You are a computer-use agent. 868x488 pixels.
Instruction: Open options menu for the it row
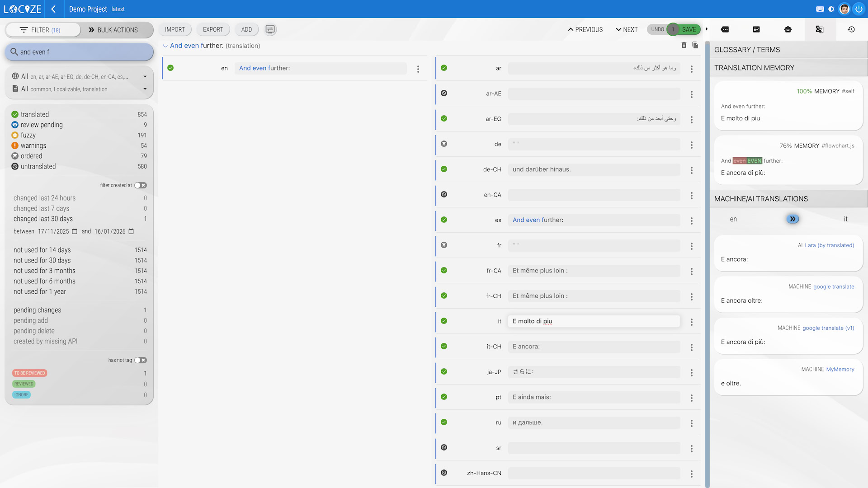tap(691, 322)
